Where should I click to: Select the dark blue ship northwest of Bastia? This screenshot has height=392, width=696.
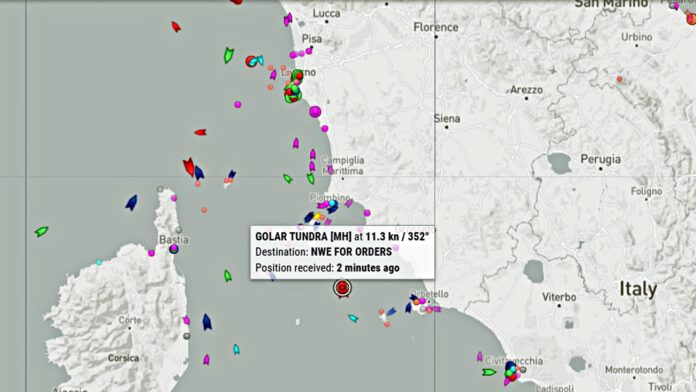click(131, 202)
